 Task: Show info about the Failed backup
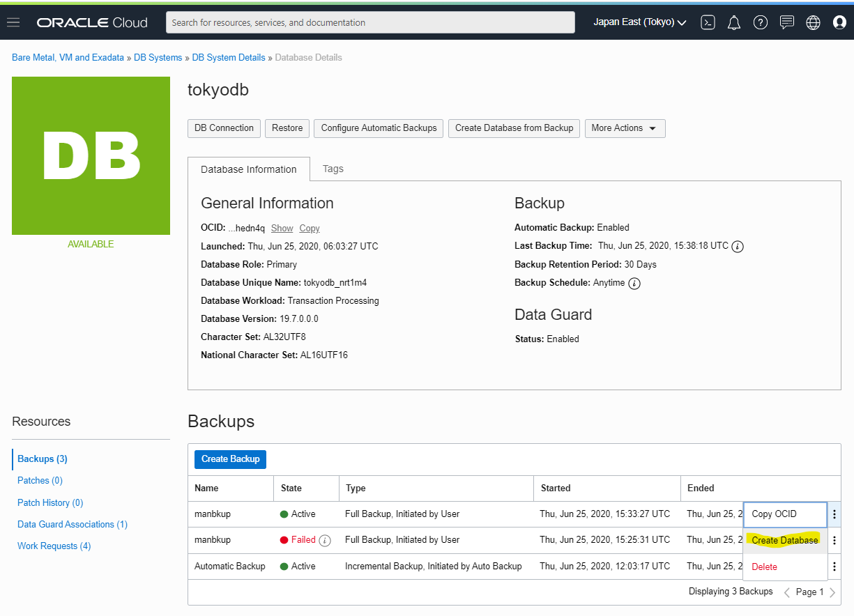(x=325, y=541)
